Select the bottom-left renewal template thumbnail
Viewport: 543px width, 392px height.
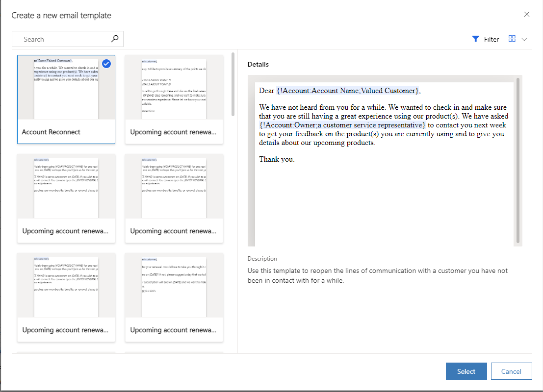(66, 285)
